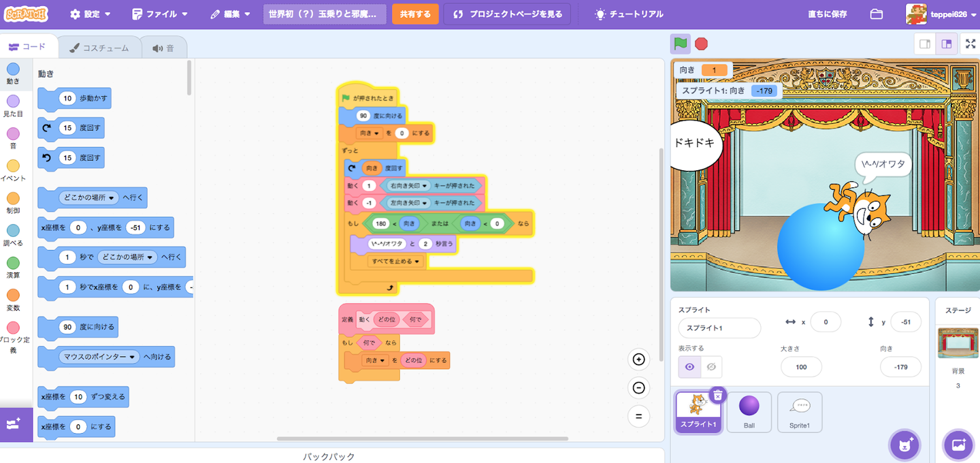Click the 10歩動かす block in palette

[74, 98]
